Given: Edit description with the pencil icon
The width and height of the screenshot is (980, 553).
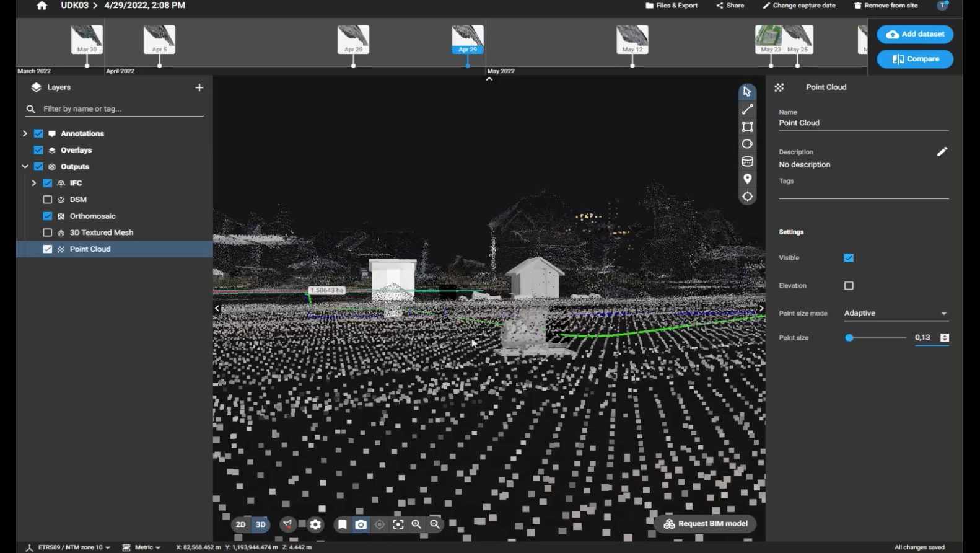Looking at the screenshot, I should 942,152.
